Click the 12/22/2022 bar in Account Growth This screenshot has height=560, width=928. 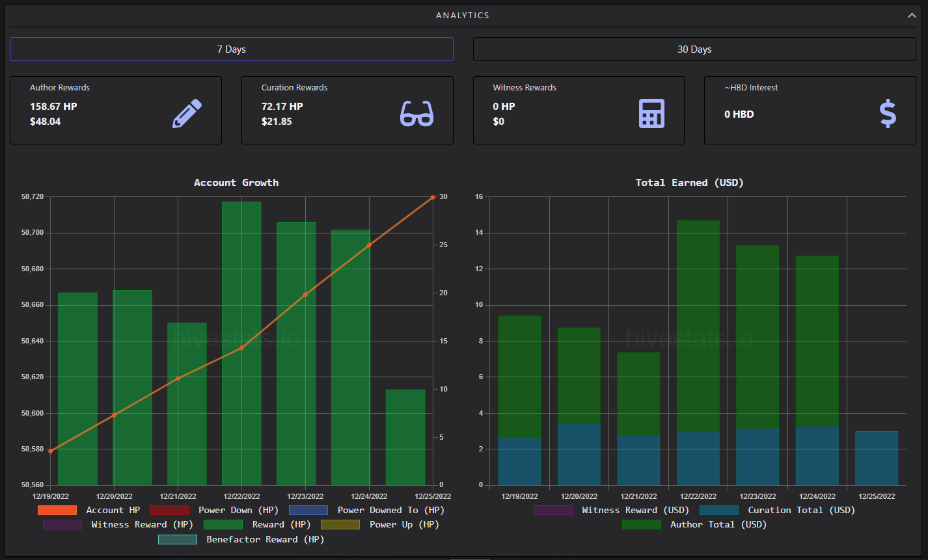click(x=241, y=343)
